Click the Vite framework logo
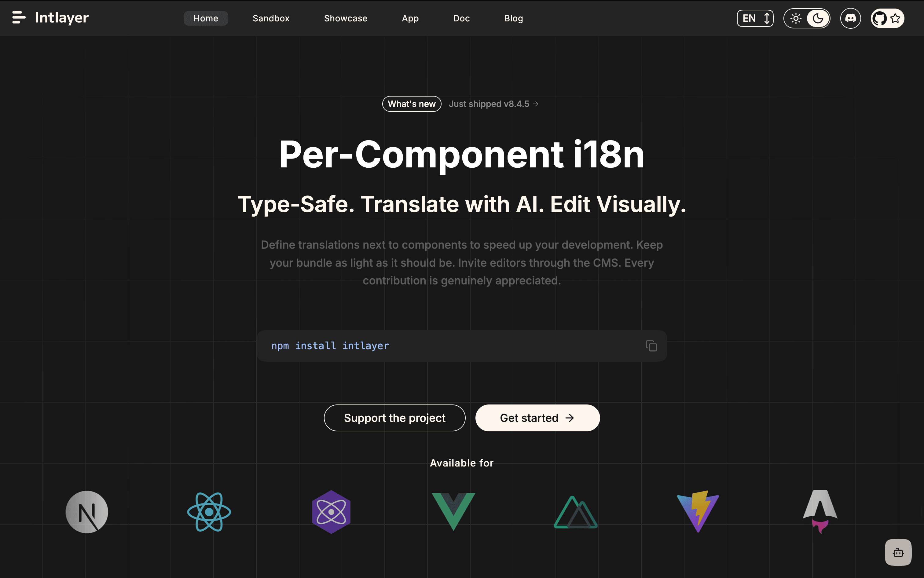This screenshot has width=924, height=578. (698, 511)
